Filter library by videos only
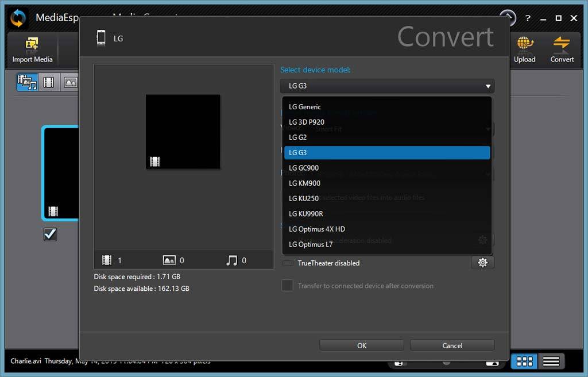Image resolution: width=588 pixels, height=377 pixels. [49, 82]
